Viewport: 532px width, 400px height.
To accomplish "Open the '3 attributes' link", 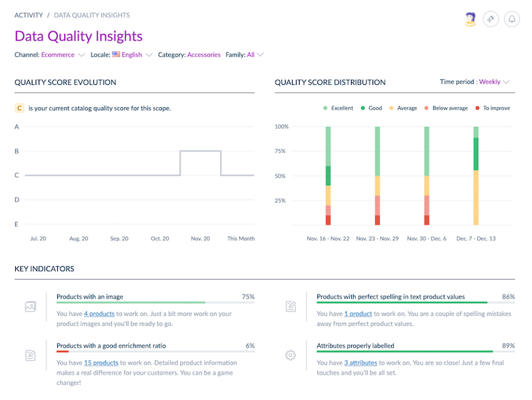I will pos(360,363).
